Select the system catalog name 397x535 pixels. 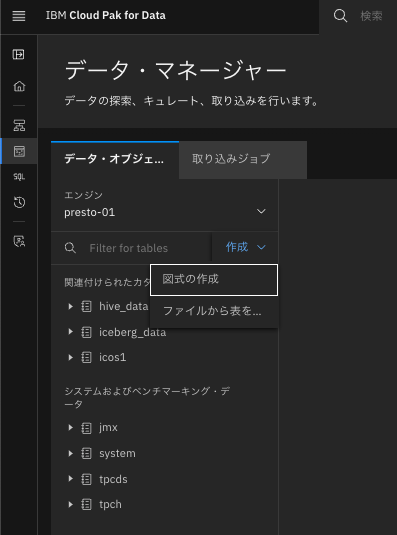pos(117,454)
